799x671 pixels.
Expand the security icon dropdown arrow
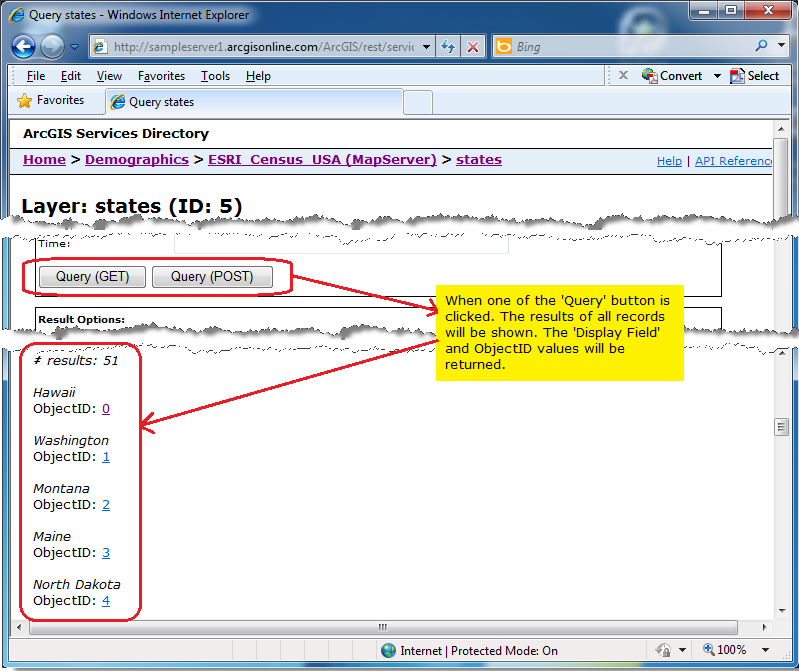(x=682, y=650)
